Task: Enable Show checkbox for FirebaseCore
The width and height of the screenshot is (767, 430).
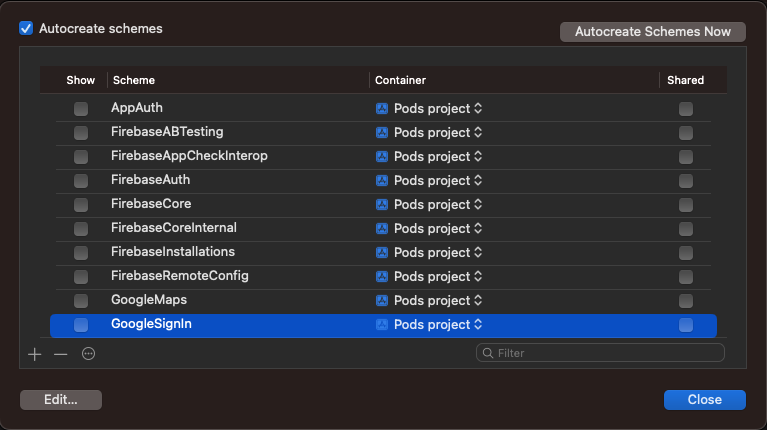Action: coord(81,205)
